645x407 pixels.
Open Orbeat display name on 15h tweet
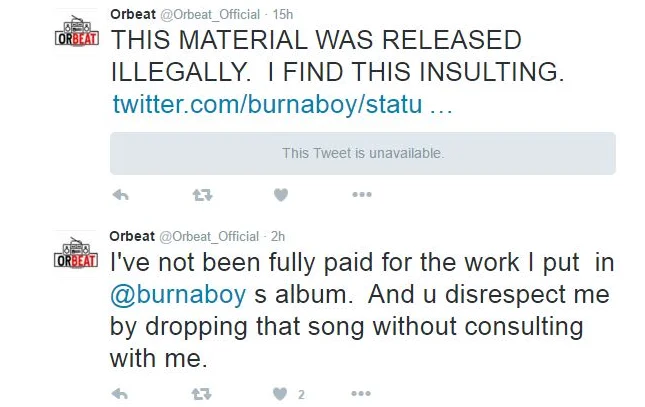132,13
